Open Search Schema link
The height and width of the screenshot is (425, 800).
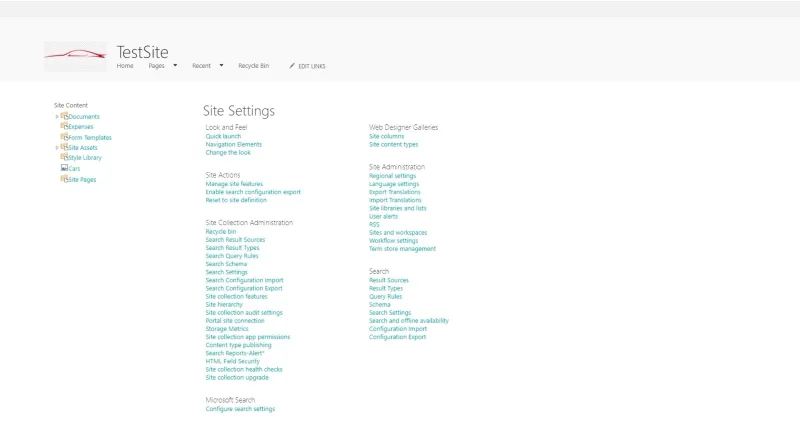226,264
